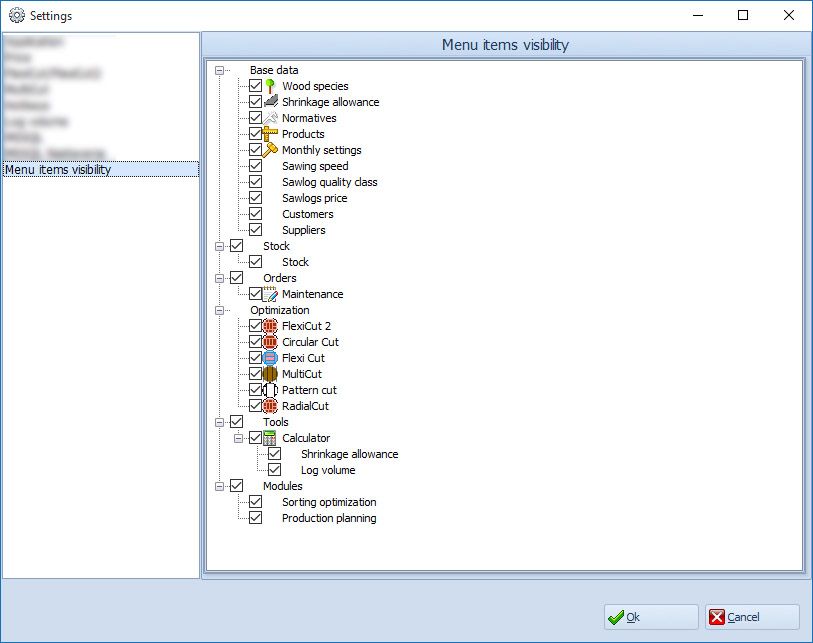Click the Circular Cut log icon
Image resolution: width=813 pixels, height=643 pixels.
270,342
